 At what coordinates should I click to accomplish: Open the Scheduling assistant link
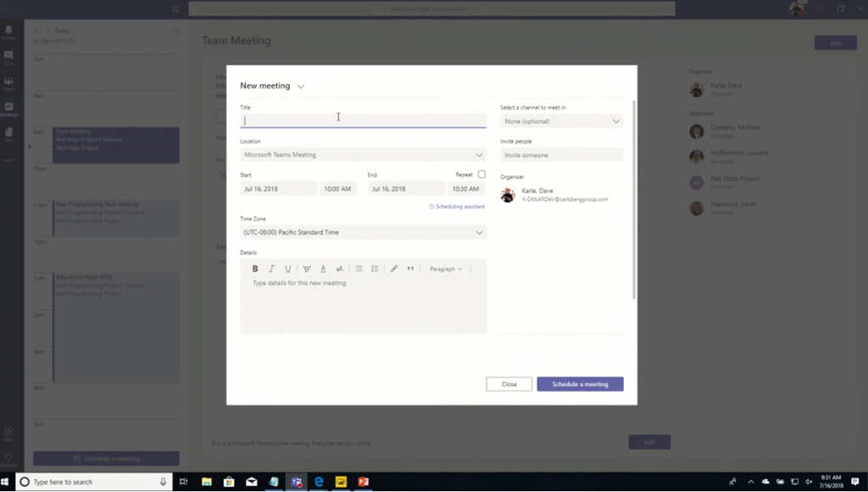click(x=457, y=207)
